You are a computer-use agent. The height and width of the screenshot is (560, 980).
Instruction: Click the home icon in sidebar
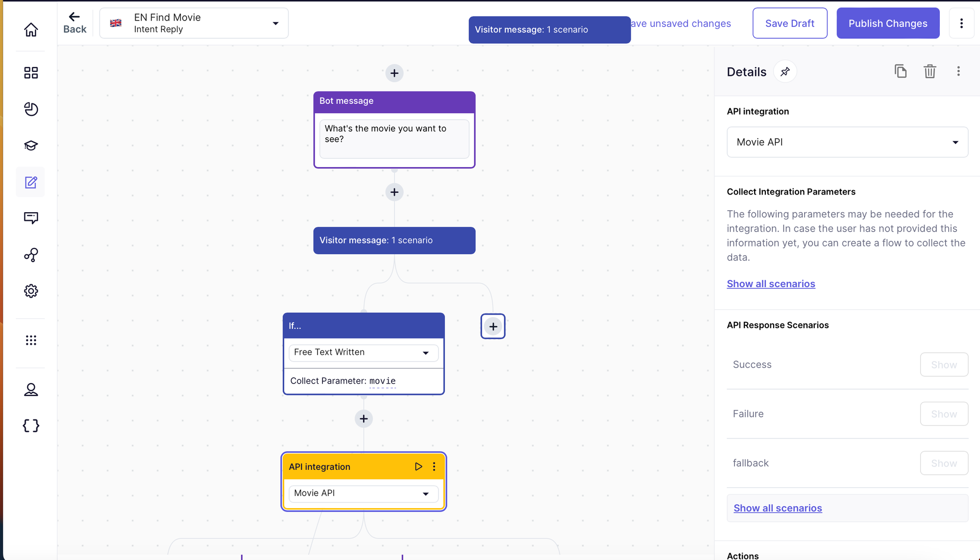click(x=31, y=30)
